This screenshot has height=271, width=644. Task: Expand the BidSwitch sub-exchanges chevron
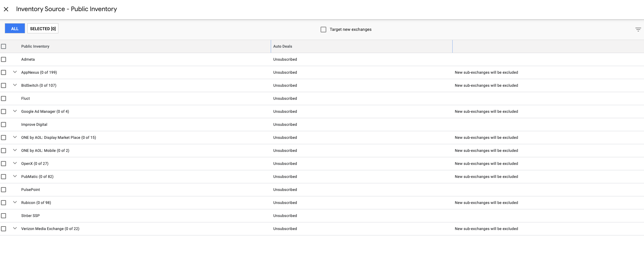15,85
